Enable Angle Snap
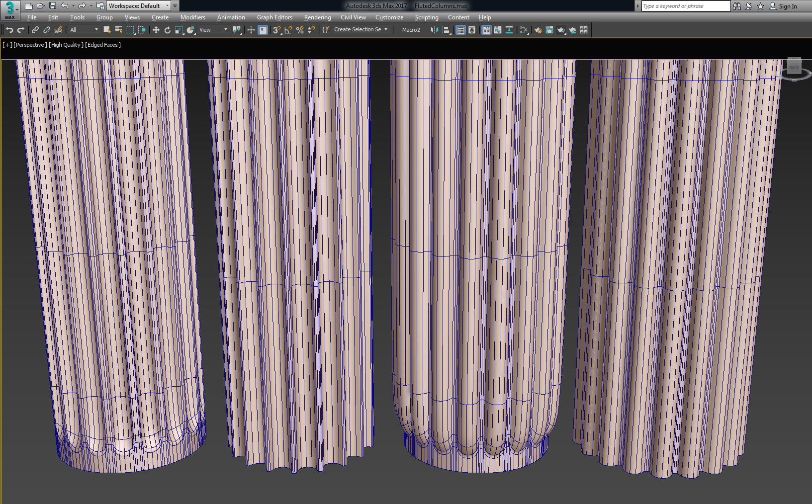Image resolution: width=812 pixels, height=504 pixels. [x=287, y=30]
